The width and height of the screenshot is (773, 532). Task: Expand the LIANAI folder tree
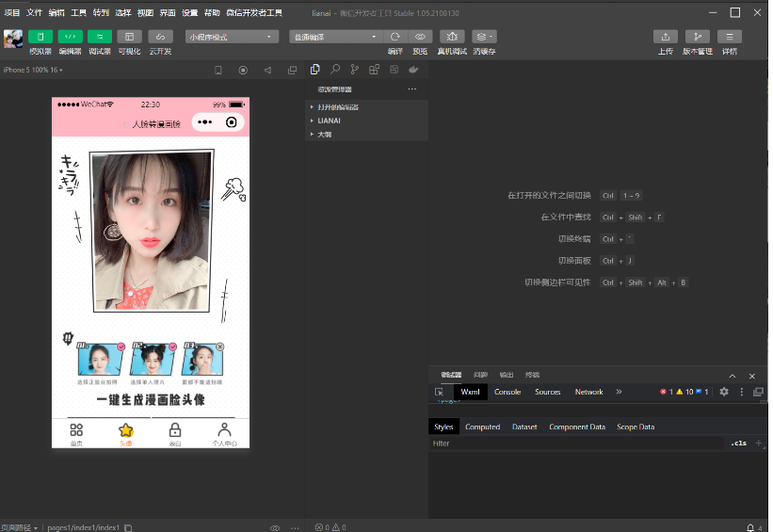point(329,121)
